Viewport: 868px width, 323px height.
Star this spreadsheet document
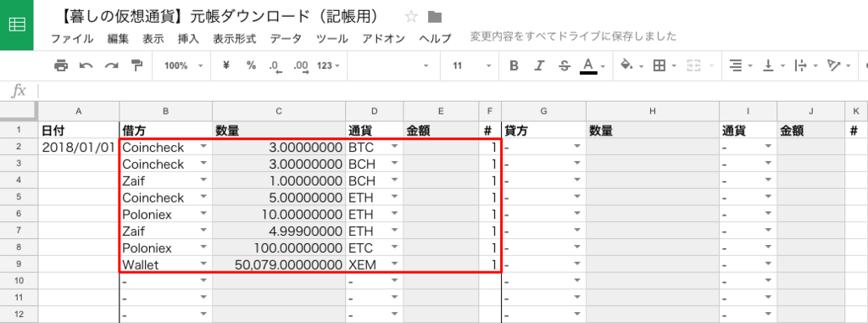(411, 17)
